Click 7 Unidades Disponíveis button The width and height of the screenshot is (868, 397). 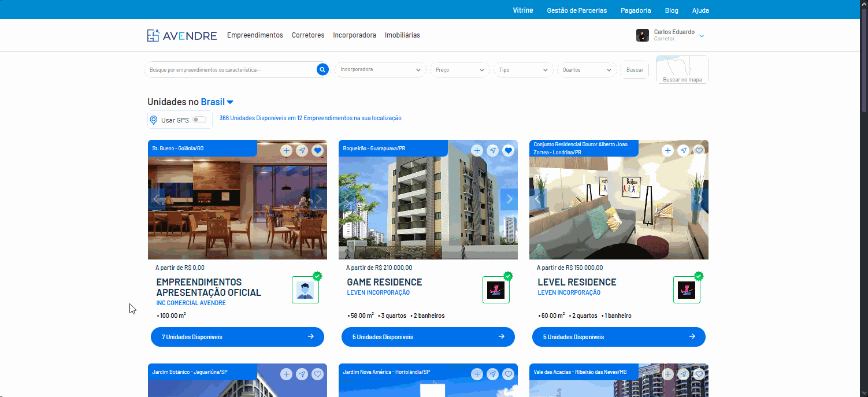coord(238,337)
